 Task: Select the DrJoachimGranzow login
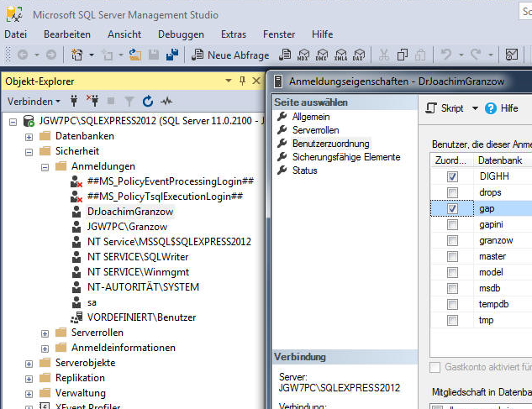(130, 212)
